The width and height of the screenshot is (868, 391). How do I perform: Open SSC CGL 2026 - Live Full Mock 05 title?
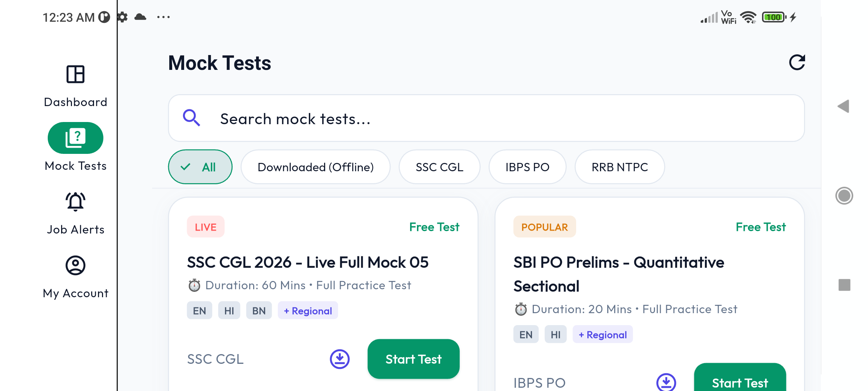point(307,262)
